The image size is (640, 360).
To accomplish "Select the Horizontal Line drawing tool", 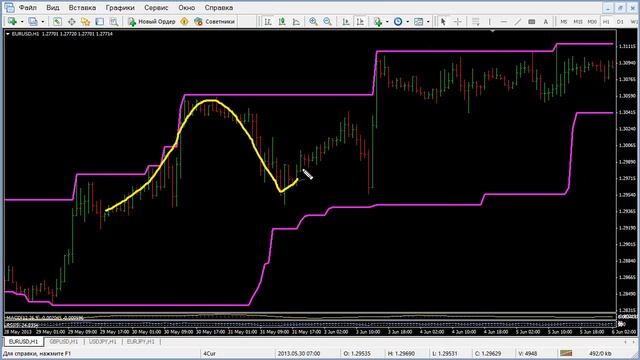I will [504, 22].
